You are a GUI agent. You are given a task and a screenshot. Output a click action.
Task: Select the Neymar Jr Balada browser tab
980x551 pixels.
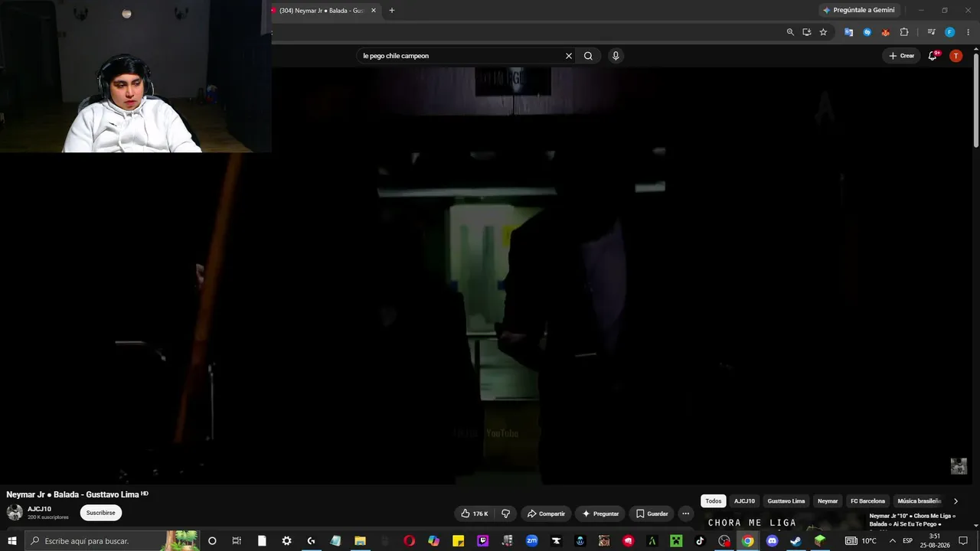(322, 10)
